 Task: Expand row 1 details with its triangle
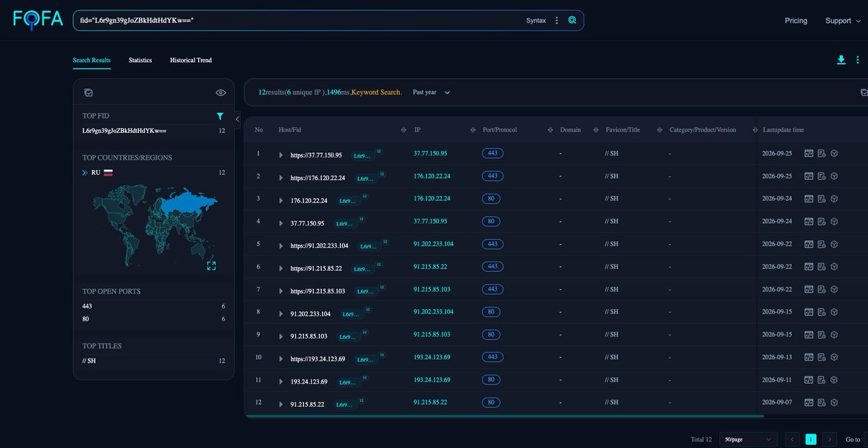point(281,155)
